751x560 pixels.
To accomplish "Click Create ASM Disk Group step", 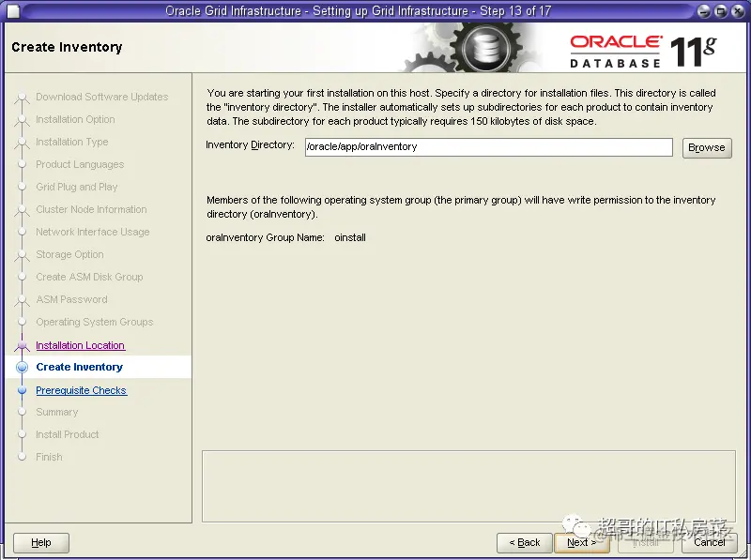I will point(89,277).
